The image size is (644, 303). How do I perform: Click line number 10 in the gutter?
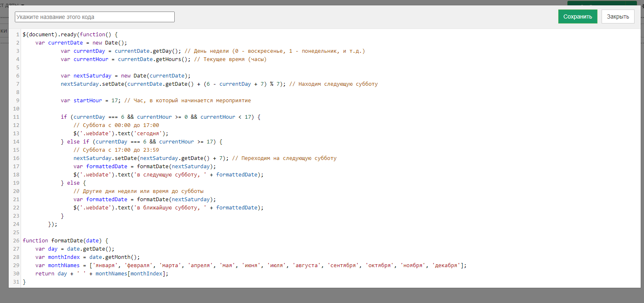(x=16, y=109)
